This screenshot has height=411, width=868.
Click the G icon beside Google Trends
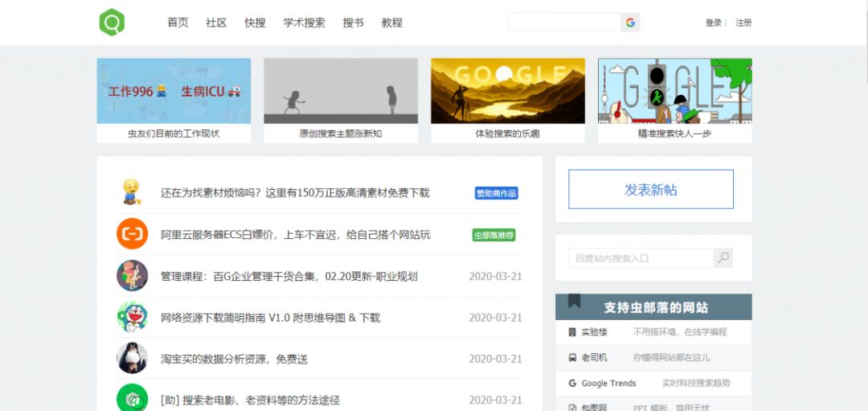click(x=572, y=384)
